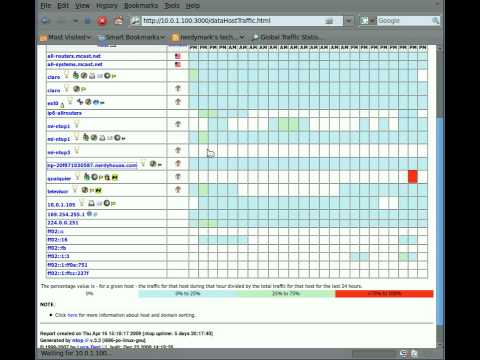This screenshot has height=360, width=480.
Task: Open the Global Traffic Stats bookmark
Action: (x=286, y=37)
